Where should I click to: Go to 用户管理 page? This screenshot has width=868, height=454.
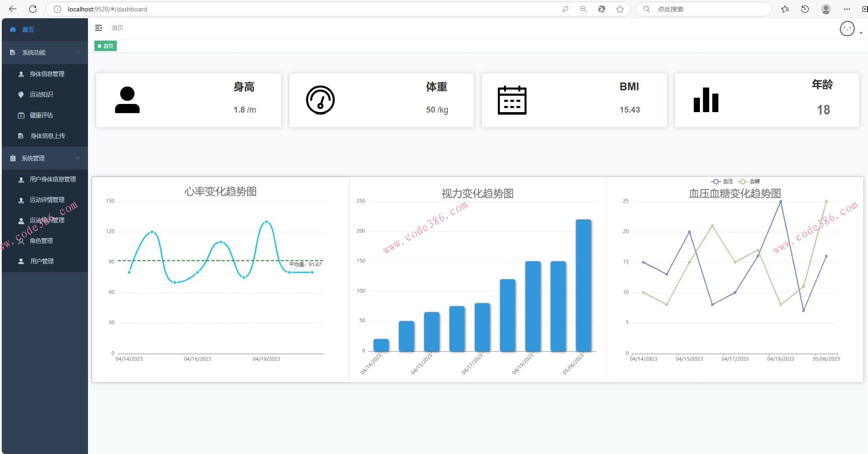tap(42, 261)
